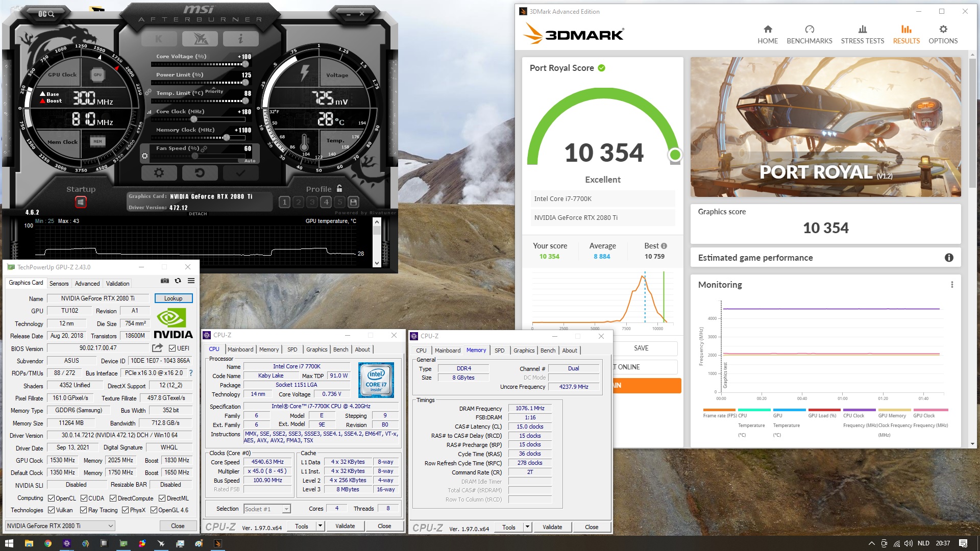Screen dimensions: 980x551
Task: Switch to GPU-Z Advanced tab
Action: tap(87, 284)
